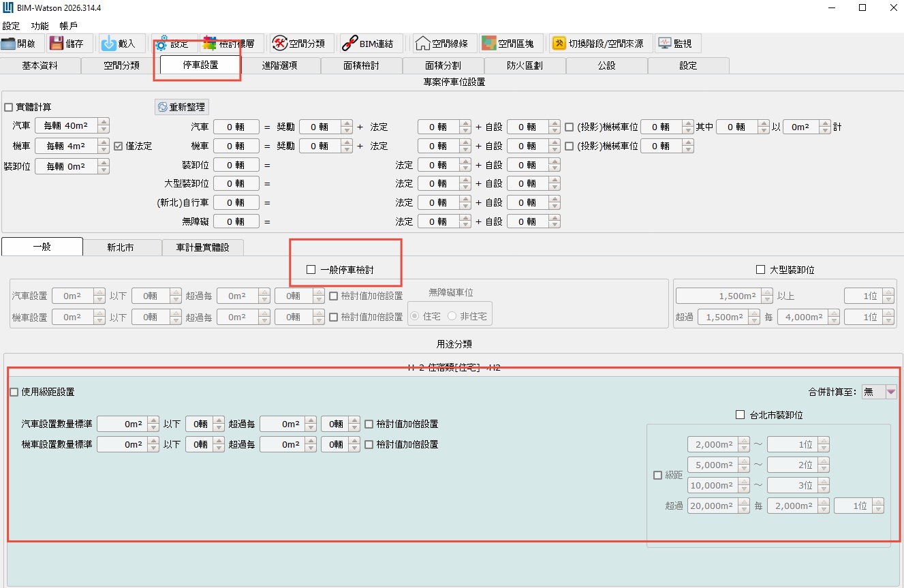Click the BIM連結 chain link icon
The image size is (904, 588).
point(349,44)
